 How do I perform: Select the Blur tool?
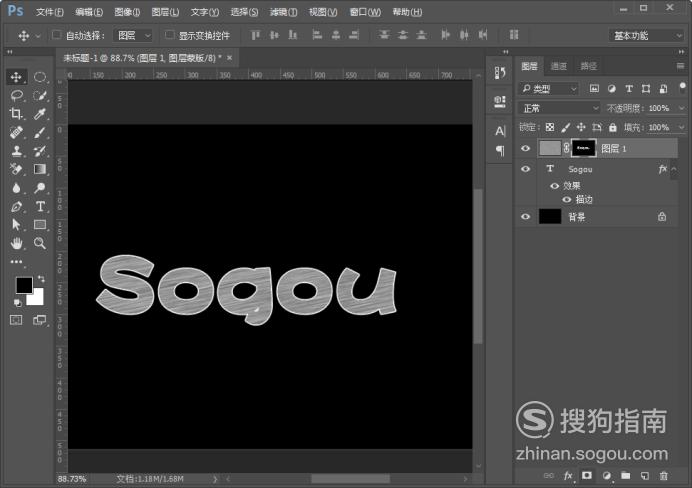point(16,188)
